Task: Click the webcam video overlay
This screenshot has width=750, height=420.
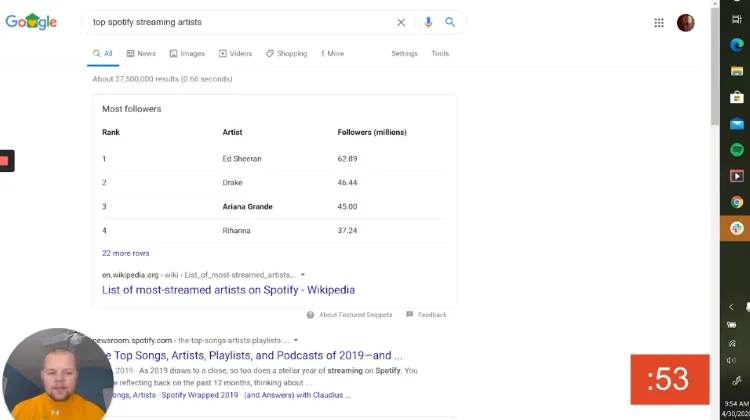Action: click(x=57, y=374)
